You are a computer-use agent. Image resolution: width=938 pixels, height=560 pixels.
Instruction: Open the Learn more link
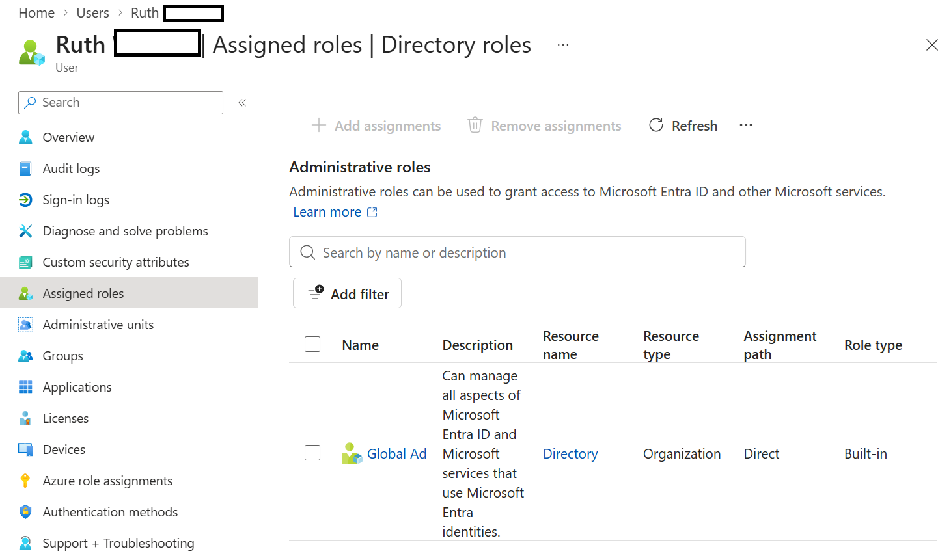coord(335,212)
